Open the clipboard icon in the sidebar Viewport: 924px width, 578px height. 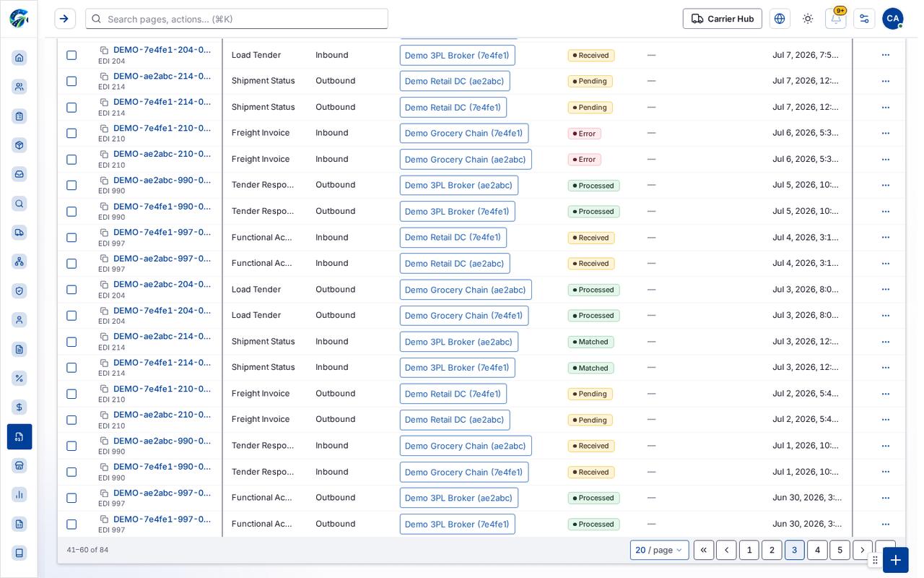coord(19,116)
